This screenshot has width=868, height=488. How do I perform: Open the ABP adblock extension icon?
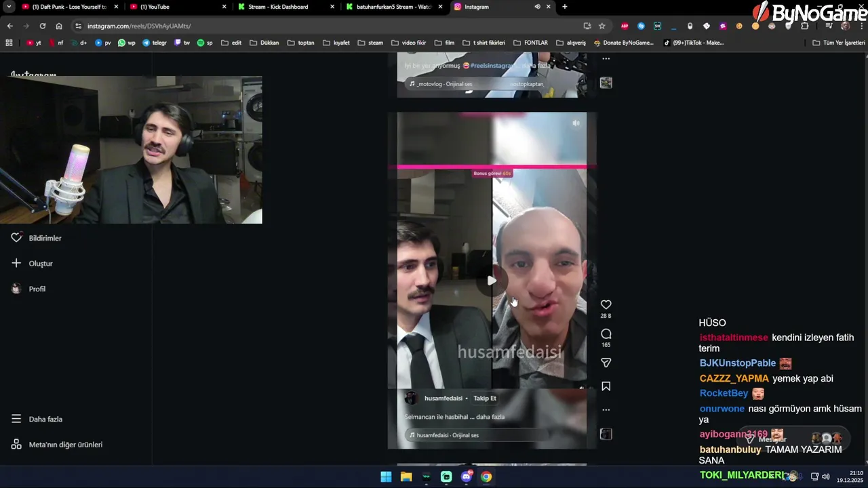tap(625, 26)
